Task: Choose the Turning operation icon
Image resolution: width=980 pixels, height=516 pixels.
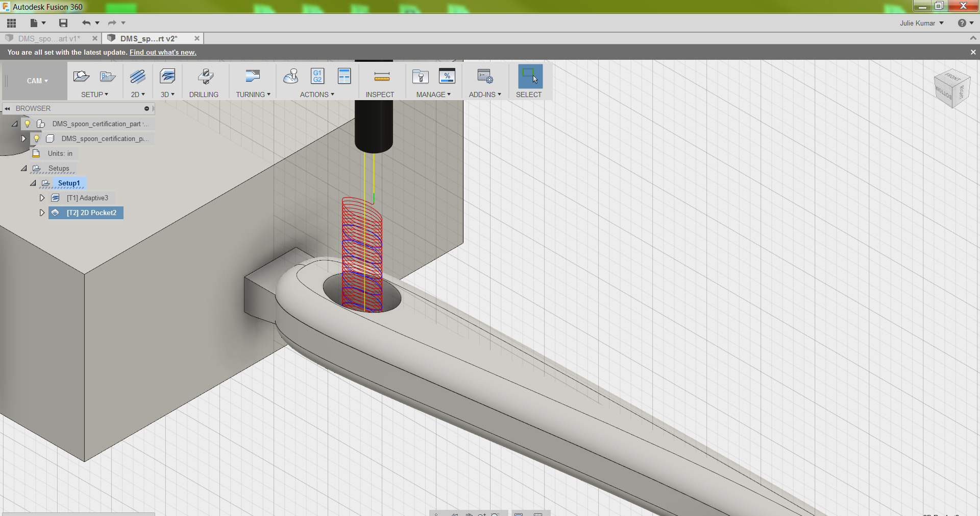Action: point(253,77)
